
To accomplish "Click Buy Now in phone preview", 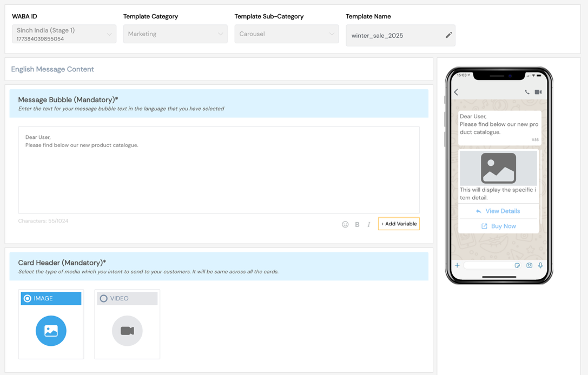I will pos(498,226).
